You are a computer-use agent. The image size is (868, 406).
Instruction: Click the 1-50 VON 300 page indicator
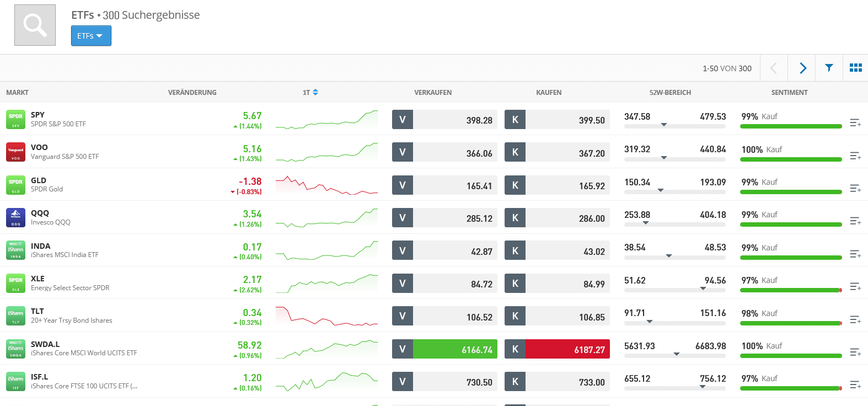(x=727, y=68)
